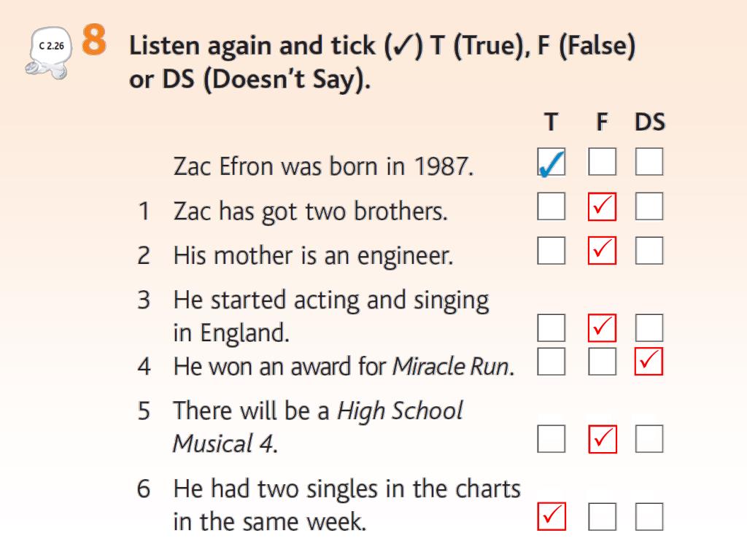This screenshot has width=747, height=560.
Task: Tick T box for His mother is an engineer
Action: point(551,251)
